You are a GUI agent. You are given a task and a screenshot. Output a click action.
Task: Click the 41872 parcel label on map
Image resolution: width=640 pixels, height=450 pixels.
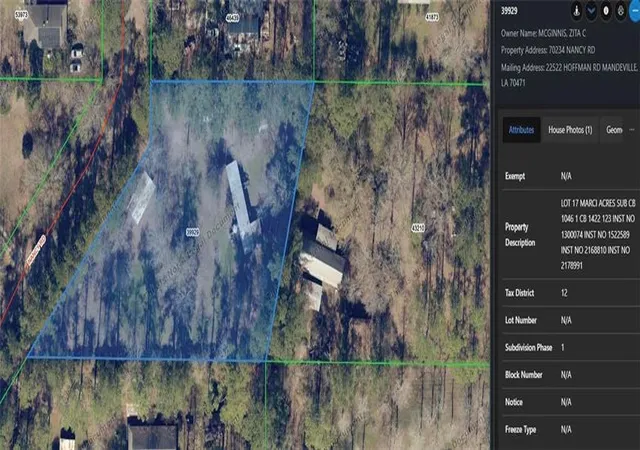coord(432,18)
